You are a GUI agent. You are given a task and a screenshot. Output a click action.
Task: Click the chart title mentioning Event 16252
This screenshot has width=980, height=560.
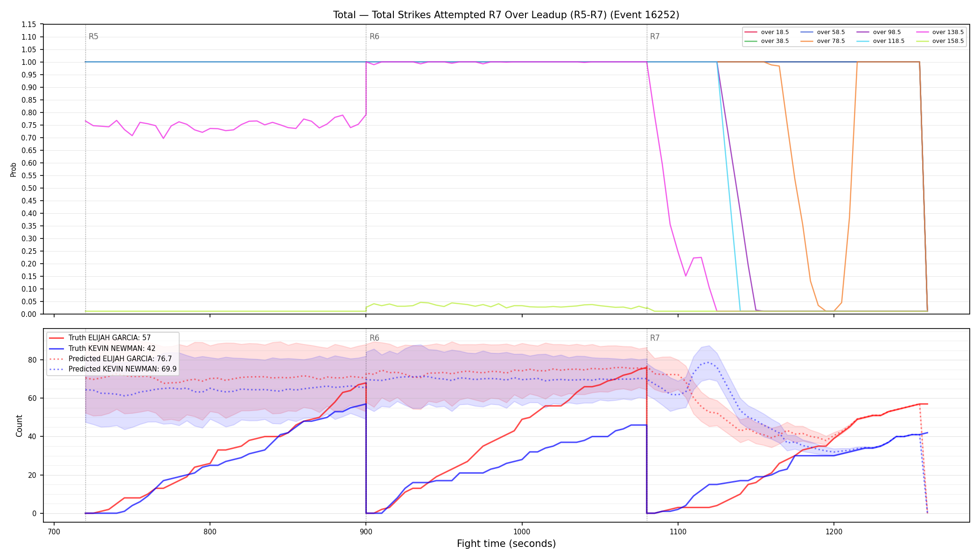pyautogui.click(x=506, y=15)
